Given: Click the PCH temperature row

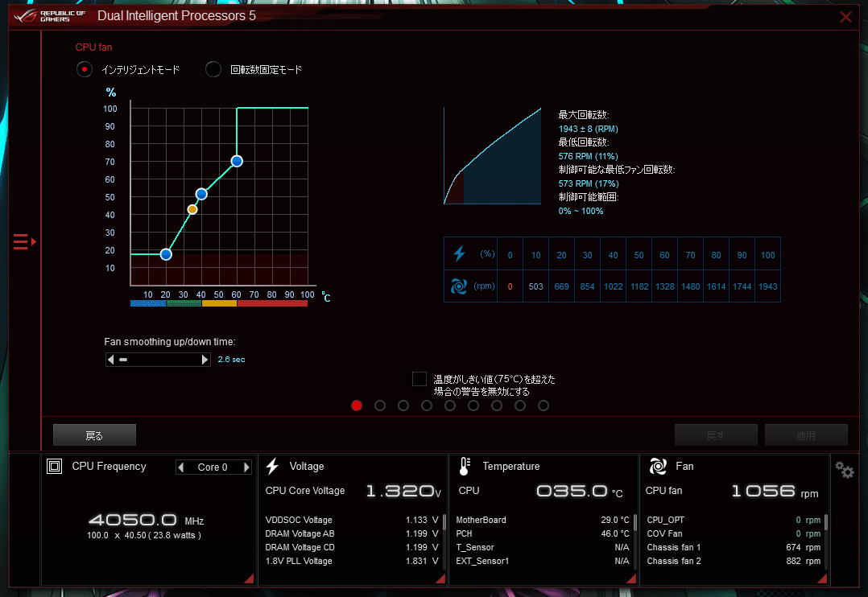Looking at the screenshot, I should coord(543,534).
